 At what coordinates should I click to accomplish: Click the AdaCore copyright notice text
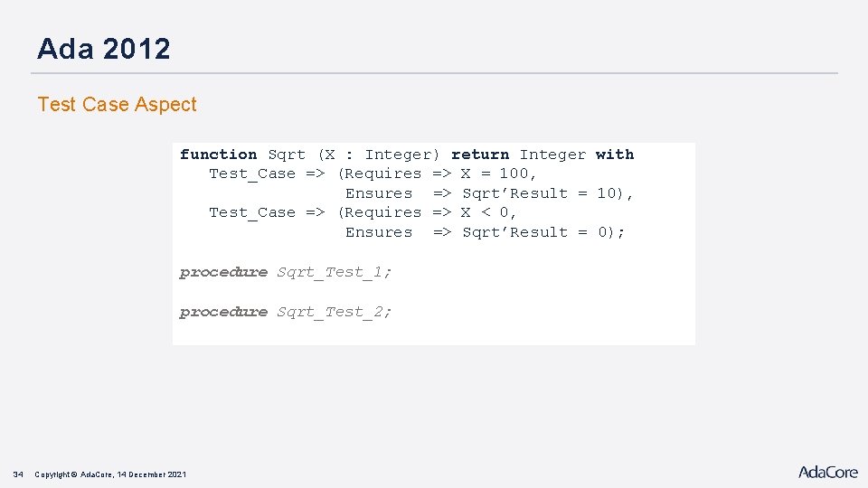click(x=110, y=474)
